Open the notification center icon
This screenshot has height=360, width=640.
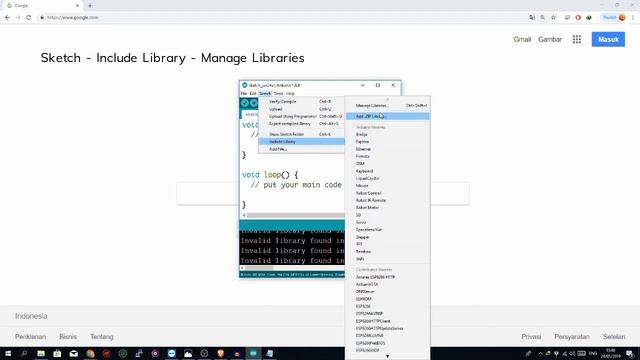630,353
